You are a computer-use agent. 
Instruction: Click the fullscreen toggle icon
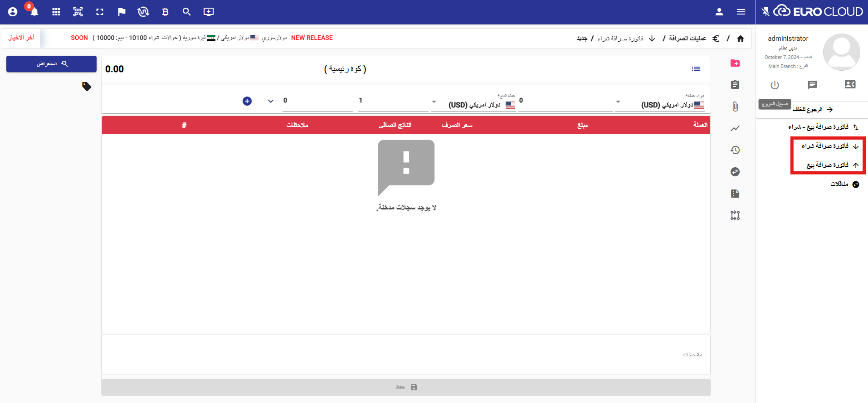pyautogui.click(x=100, y=12)
